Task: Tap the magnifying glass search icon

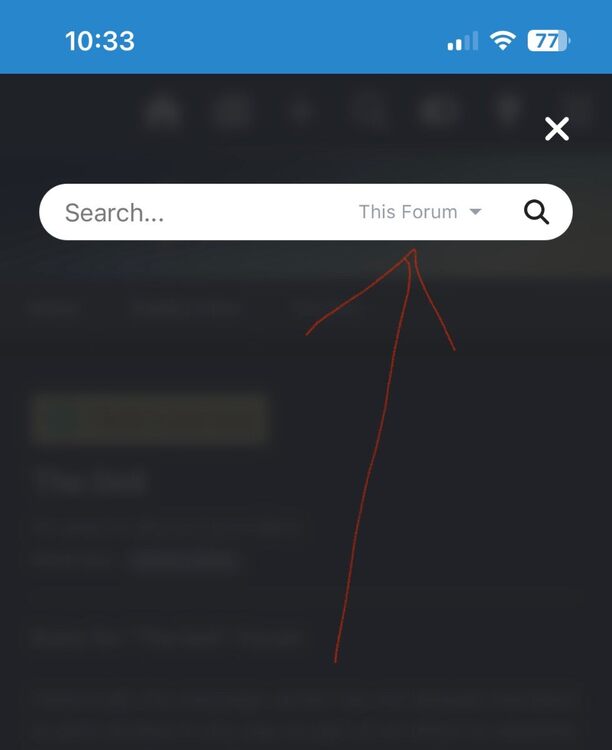Action: click(x=536, y=212)
